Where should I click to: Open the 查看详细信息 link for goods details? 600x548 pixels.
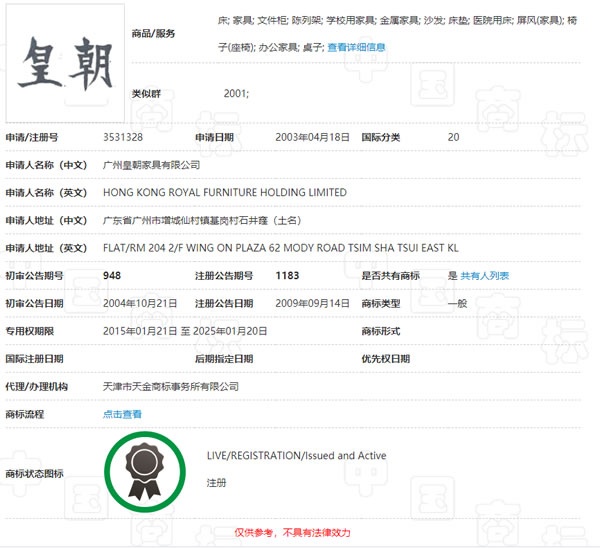tap(356, 47)
